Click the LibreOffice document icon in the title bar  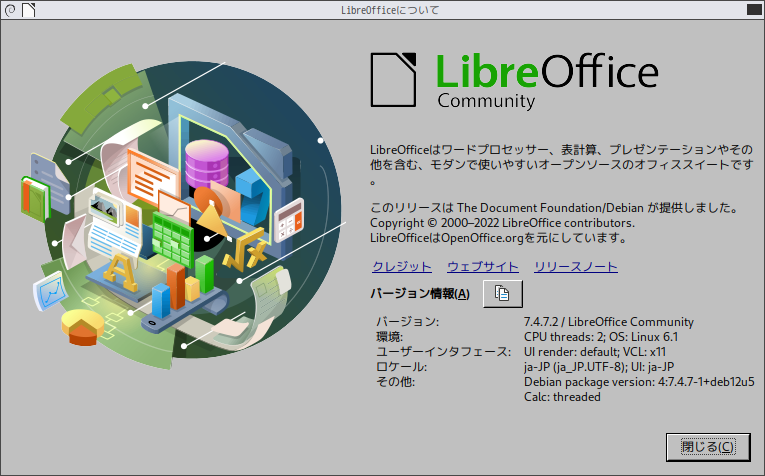(x=29, y=9)
